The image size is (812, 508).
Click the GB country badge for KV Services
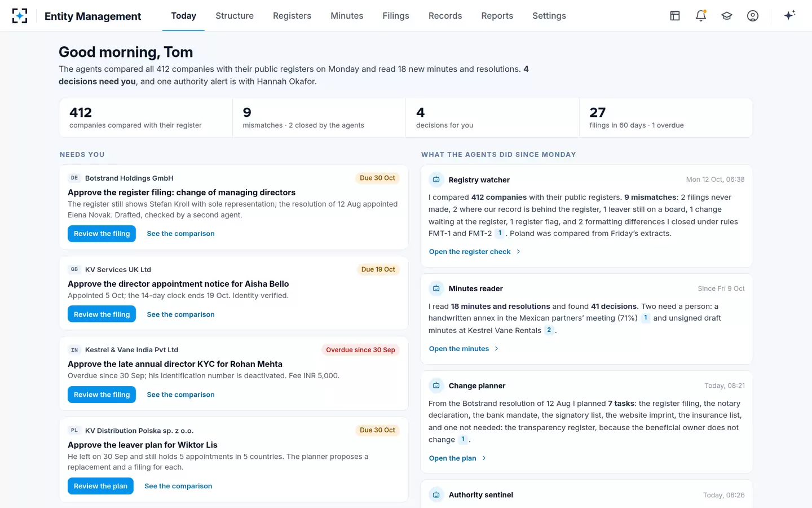coord(74,269)
